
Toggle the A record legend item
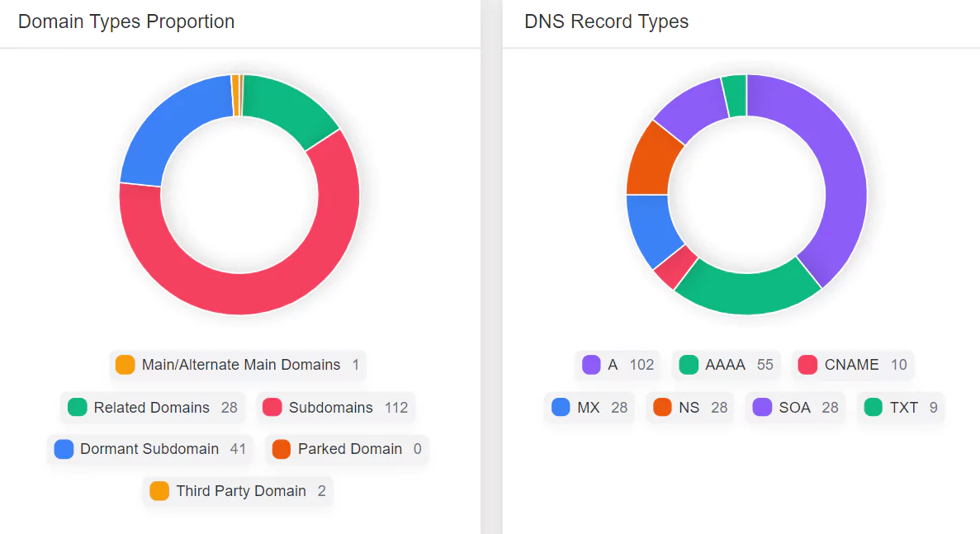click(x=618, y=365)
